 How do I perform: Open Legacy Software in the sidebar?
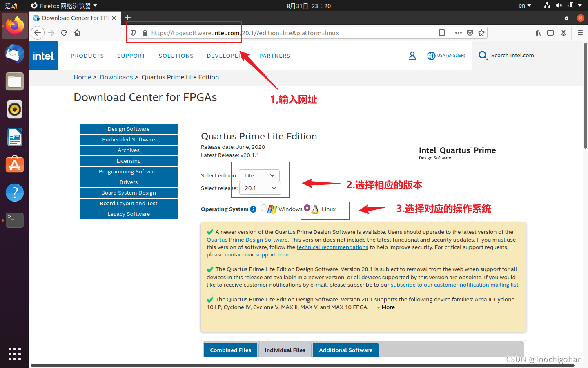point(129,214)
